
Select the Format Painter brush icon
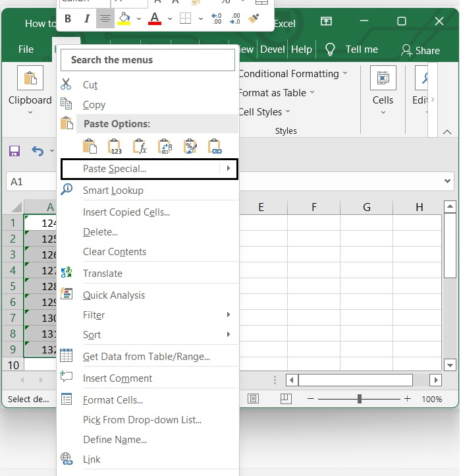tap(254, 19)
